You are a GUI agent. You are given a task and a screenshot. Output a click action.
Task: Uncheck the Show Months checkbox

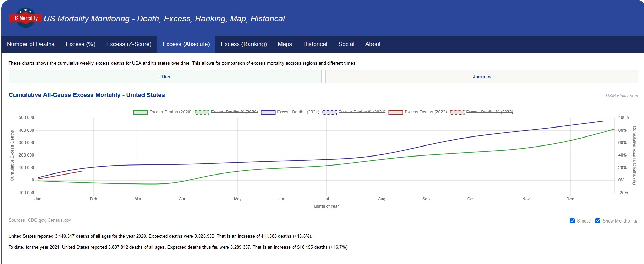598,221
